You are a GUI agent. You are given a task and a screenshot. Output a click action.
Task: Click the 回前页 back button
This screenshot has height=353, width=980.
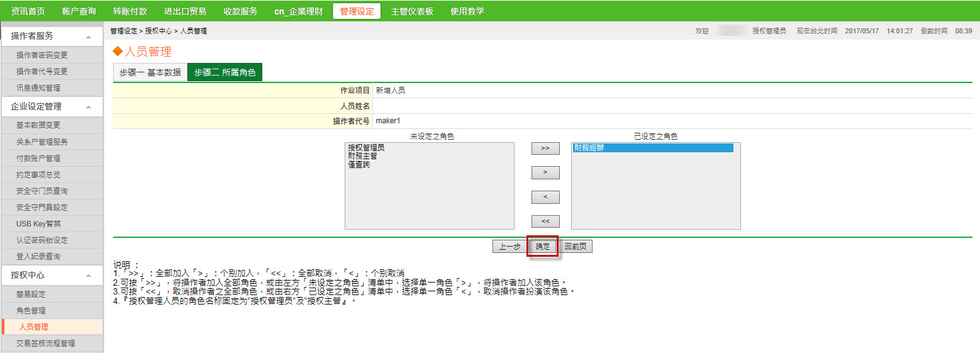[576, 247]
